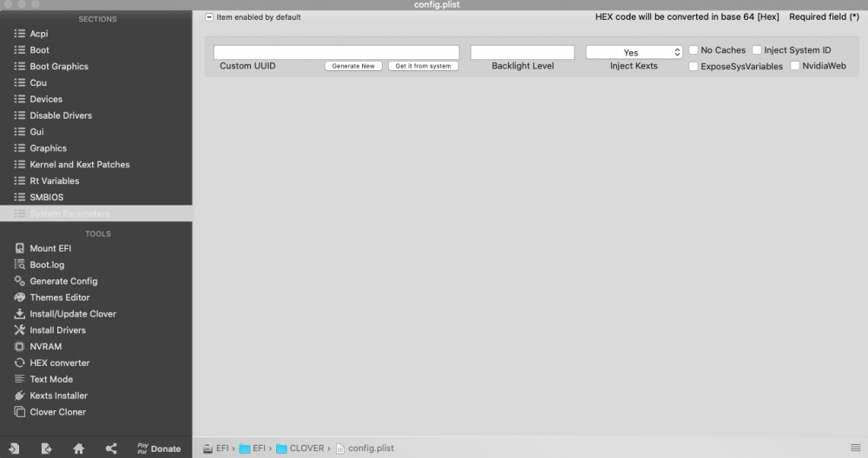Viewport: 868px width, 458px height.
Task: Click the Mount EFI tool label
Action: (x=50, y=248)
